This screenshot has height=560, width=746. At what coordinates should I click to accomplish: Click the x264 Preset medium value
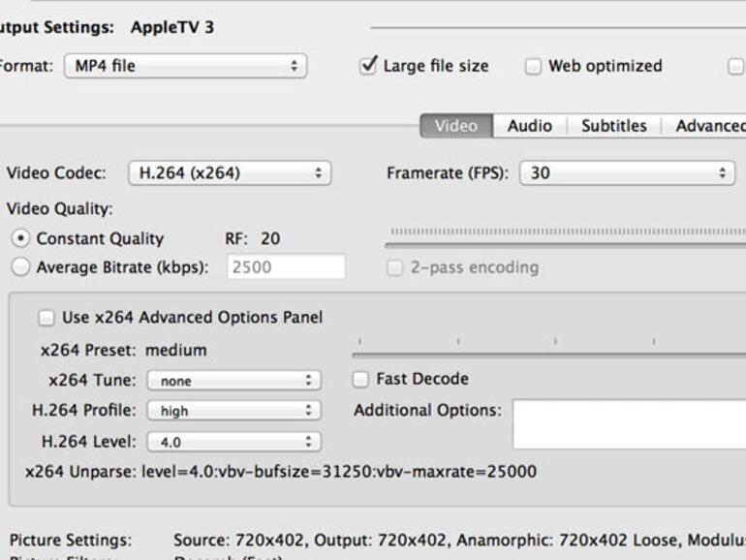pos(176,350)
